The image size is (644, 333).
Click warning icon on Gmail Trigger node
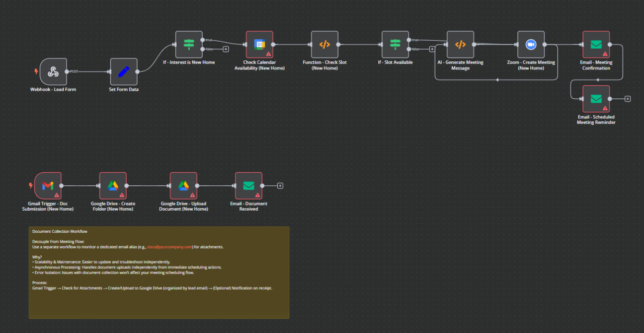(x=57, y=195)
